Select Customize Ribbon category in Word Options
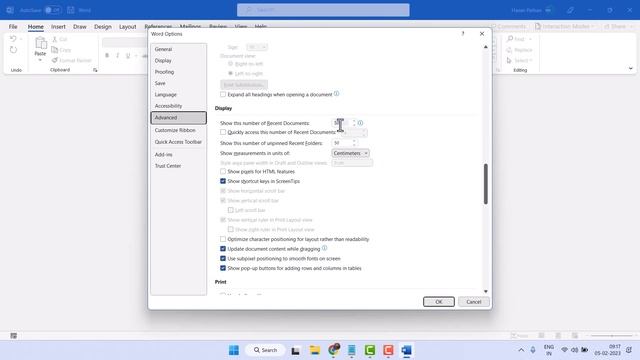Viewport: 640px width, 360px height. pyautogui.click(x=178, y=130)
